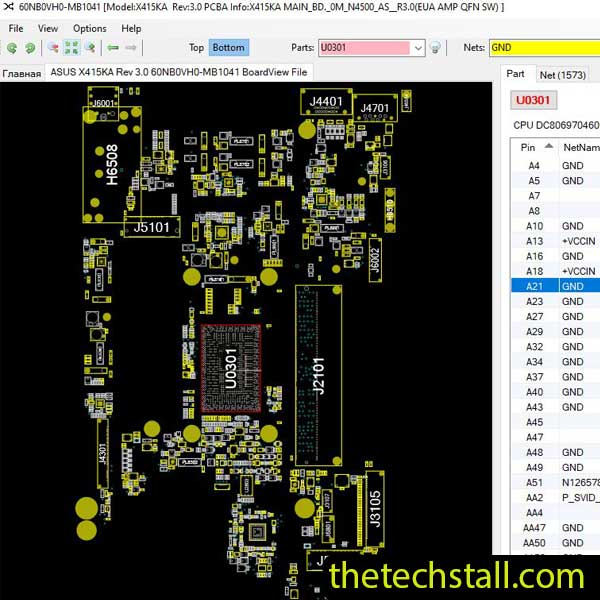This screenshot has height=600, width=600.
Task: Select the J4301 connector on the board
Action: click(x=103, y=454)
